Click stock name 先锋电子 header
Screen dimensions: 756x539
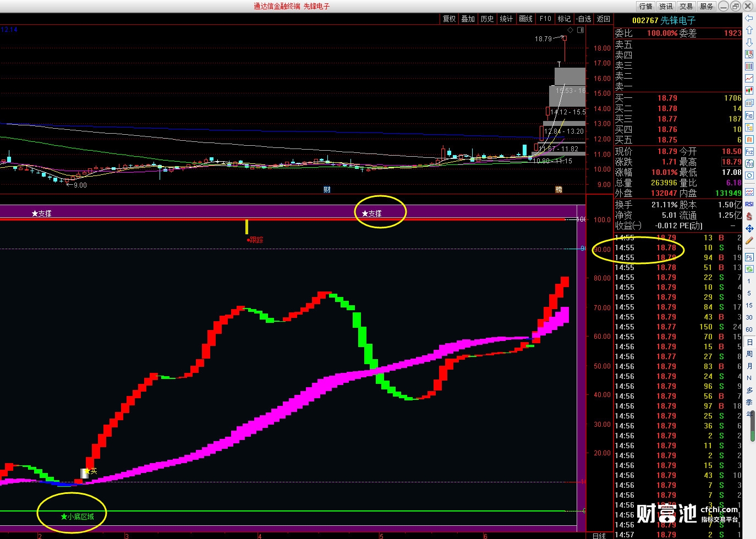click(678, 20)
